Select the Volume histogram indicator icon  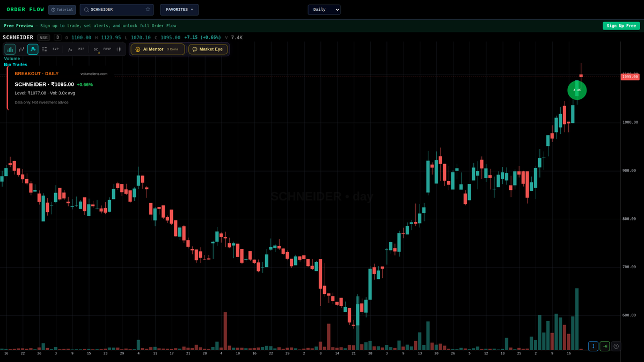[x=10, y=49]
